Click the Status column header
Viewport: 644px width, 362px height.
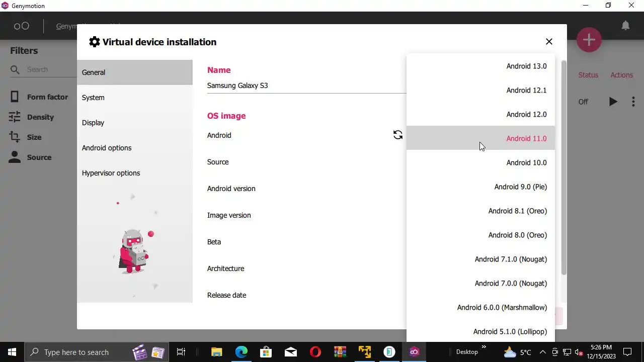[588, 75]
